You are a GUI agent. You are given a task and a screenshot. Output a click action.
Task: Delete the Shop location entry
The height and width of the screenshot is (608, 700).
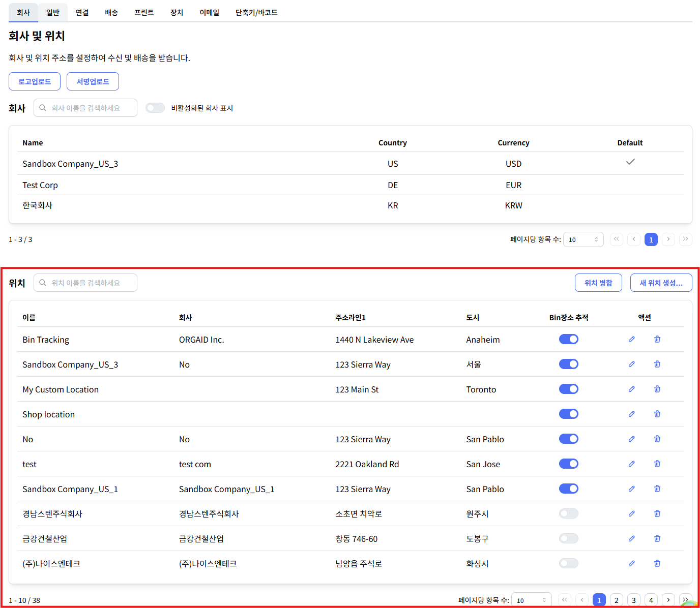pyautogui.click(x=657, y=414)
